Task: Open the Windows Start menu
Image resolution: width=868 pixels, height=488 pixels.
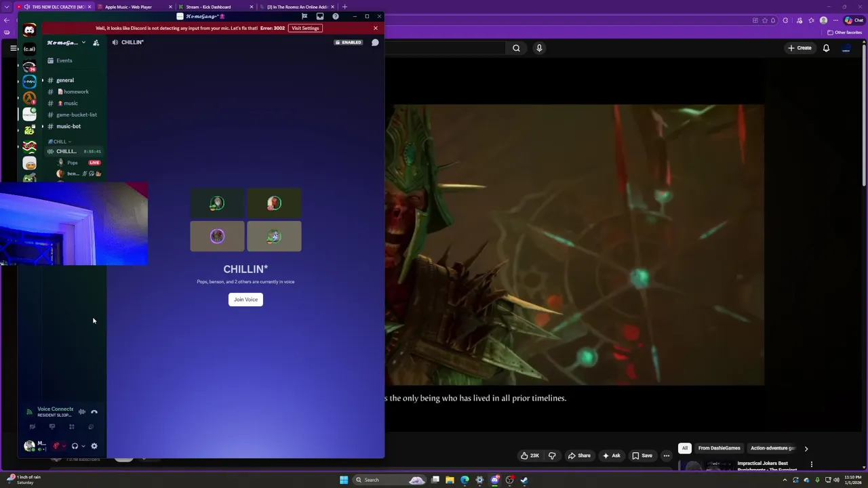Action: [x=344, y=480]
